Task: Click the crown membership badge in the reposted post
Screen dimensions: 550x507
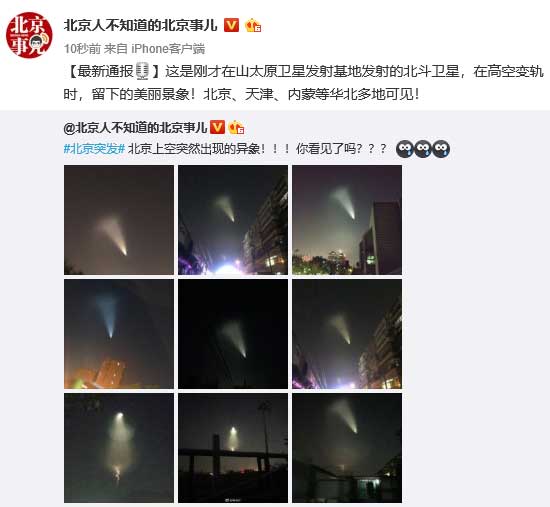Action: [x=236, y=127]
